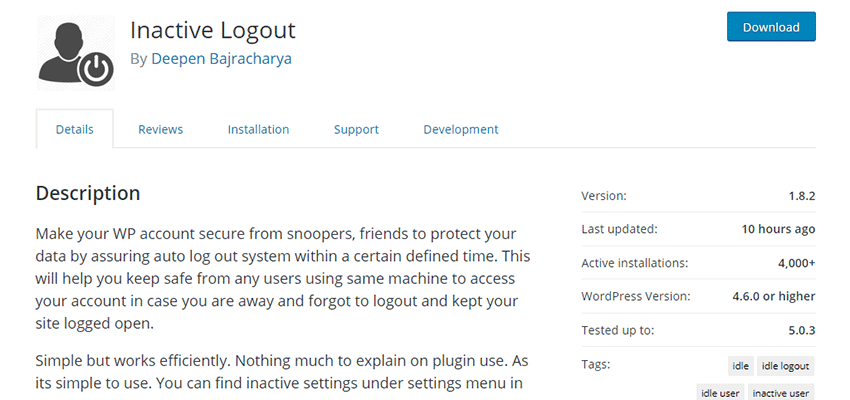The width and height of the screenshot is (850, 400).
Task: Click the blue Download button
Action: point(771,27)
